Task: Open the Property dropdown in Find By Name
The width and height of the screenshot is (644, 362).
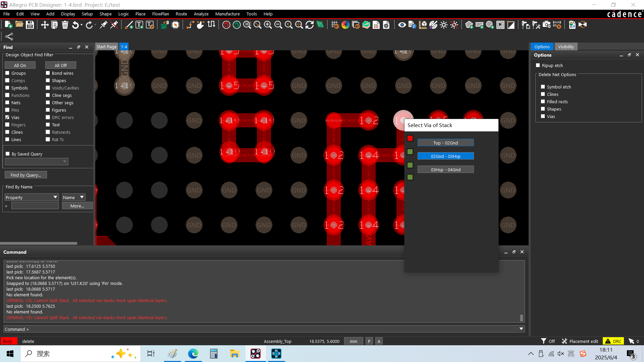Action: tap(55, 197)
